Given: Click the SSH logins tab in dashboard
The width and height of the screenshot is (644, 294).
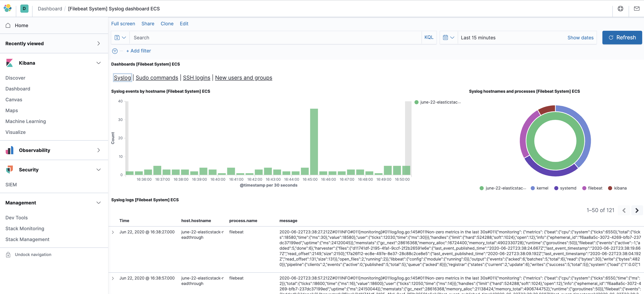Looking at the screenshot, I should [196, 77].
